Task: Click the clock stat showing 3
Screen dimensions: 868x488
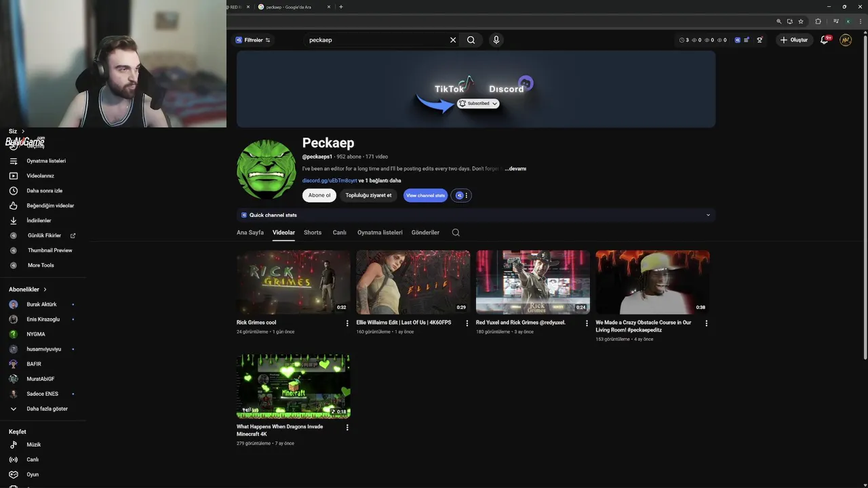Action: pos(684,40)
